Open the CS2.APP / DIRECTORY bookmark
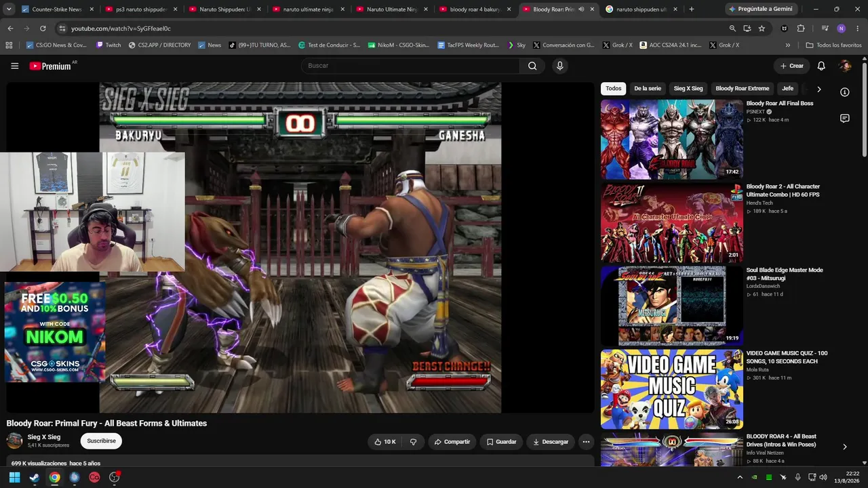This screenshot has height=488, width=868. [x=159, y=45]
